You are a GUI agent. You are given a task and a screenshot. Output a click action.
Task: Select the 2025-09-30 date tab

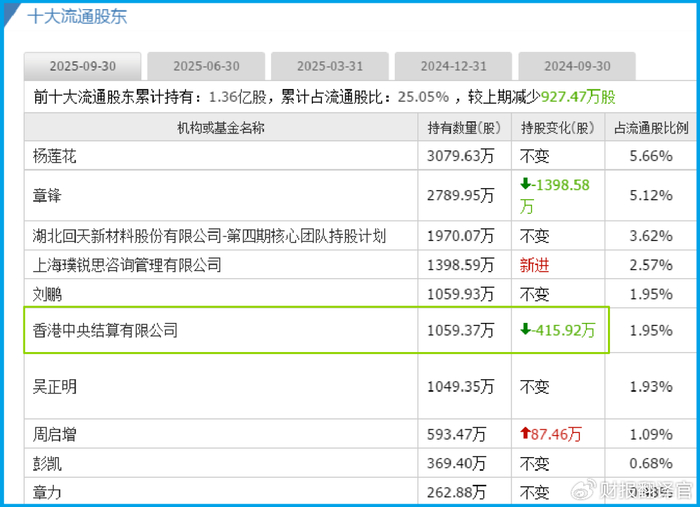click(x=82, y=66)
